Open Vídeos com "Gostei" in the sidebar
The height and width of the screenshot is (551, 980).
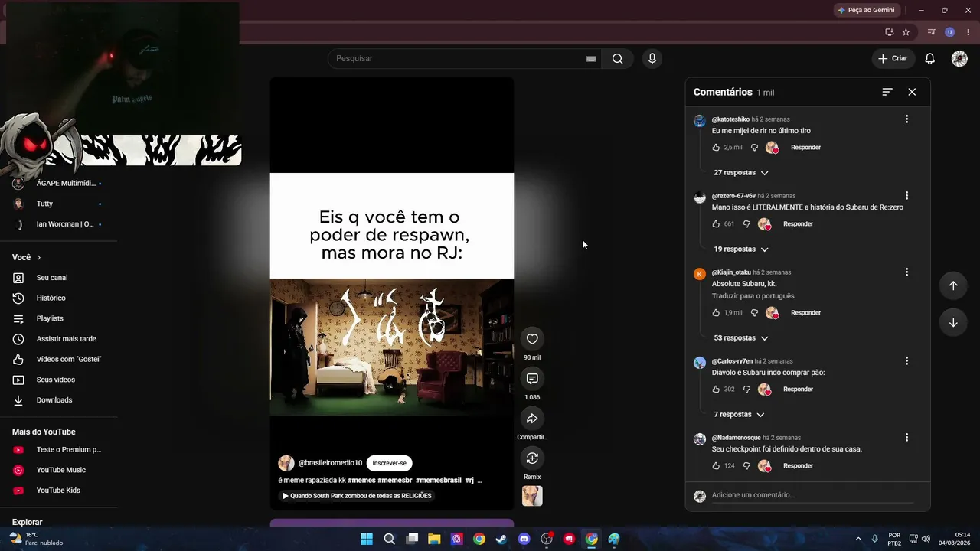click(69, 360)
